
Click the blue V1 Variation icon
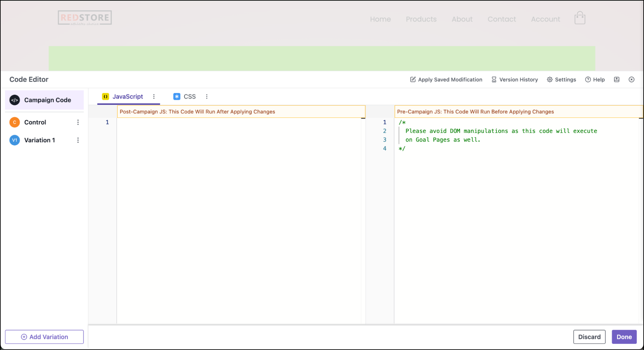pos(14,140)
